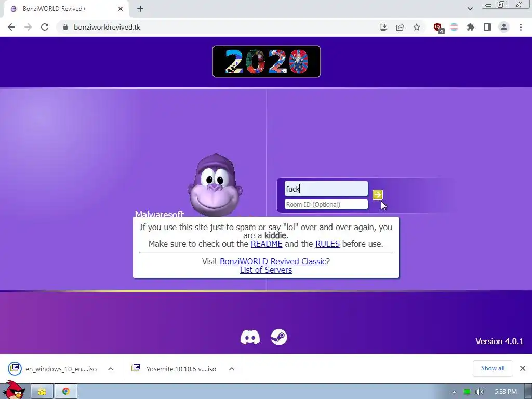Screen dimensions: 532x399
Task: Open the RULES link
Action: click(327, 244)
